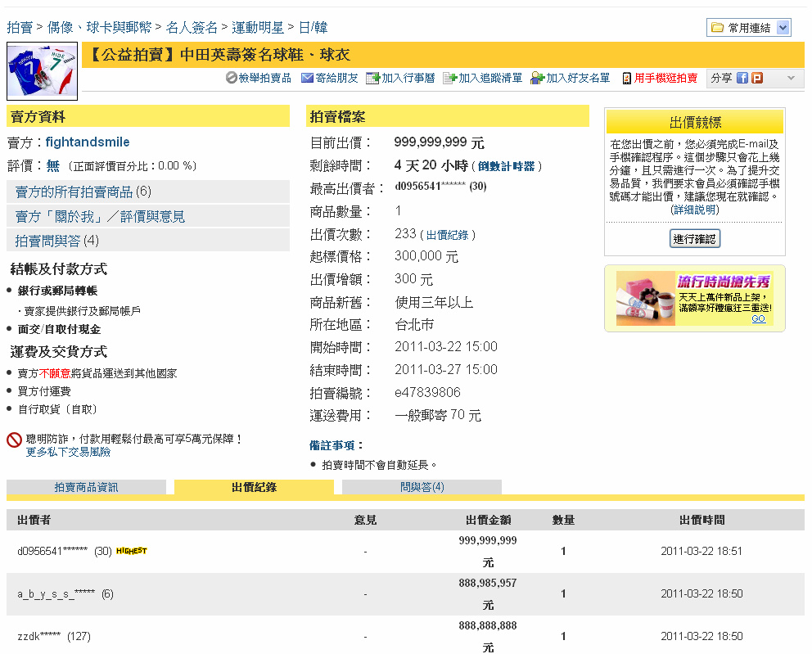Share via the orange Plurk icon
The height and width of the screenshot is (654, 812).
pyautogui.click(x=757, y=78)
